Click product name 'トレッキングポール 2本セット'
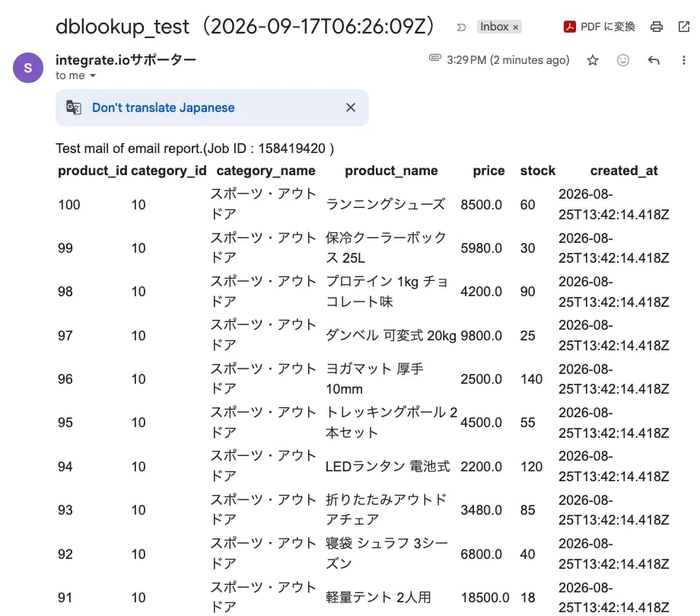 (392, 422)
